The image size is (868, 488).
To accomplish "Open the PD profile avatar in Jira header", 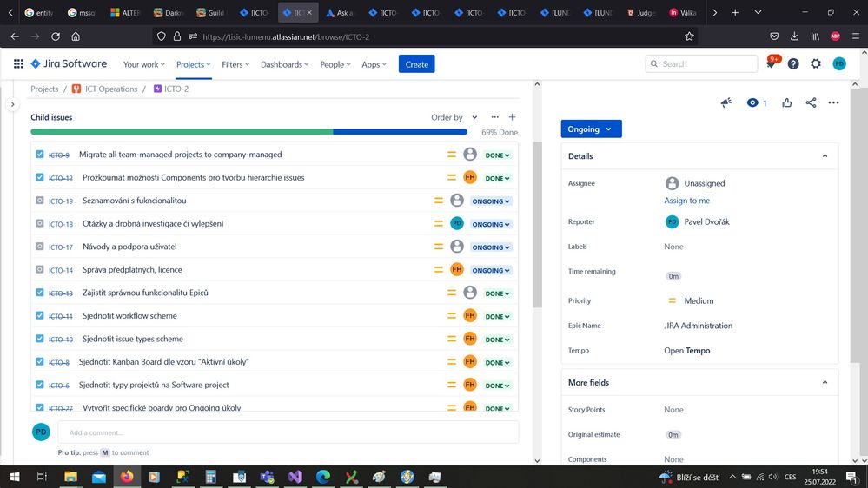I will pos(839,64).
